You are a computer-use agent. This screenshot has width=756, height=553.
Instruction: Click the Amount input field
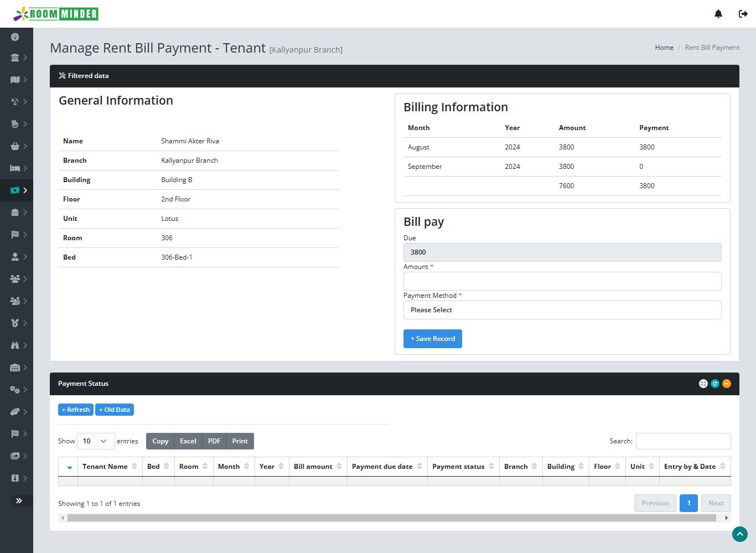point(562,281)
